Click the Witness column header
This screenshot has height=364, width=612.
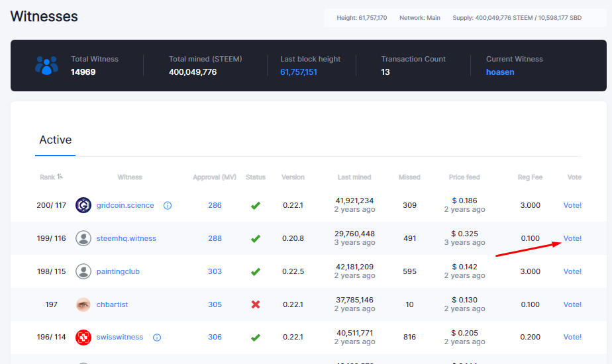(x=130, y=177)
